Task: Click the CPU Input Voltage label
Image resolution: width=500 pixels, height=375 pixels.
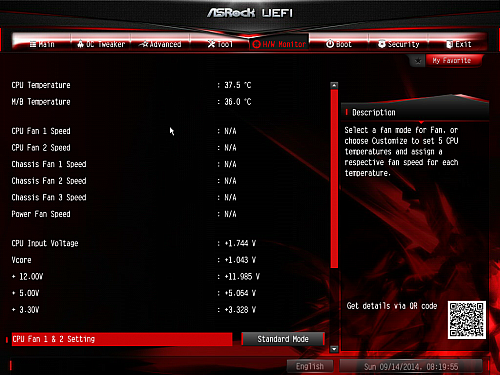Action: (x=45, y=243)
